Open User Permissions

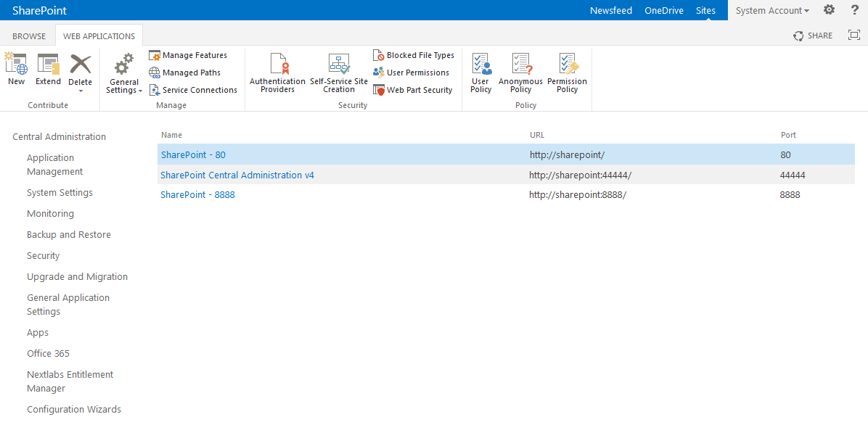click(412, 73)
